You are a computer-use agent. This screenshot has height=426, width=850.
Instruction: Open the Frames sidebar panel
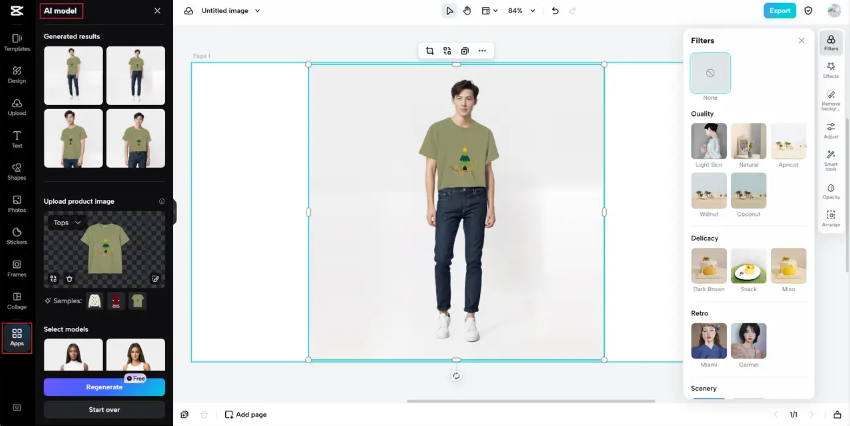17,268
